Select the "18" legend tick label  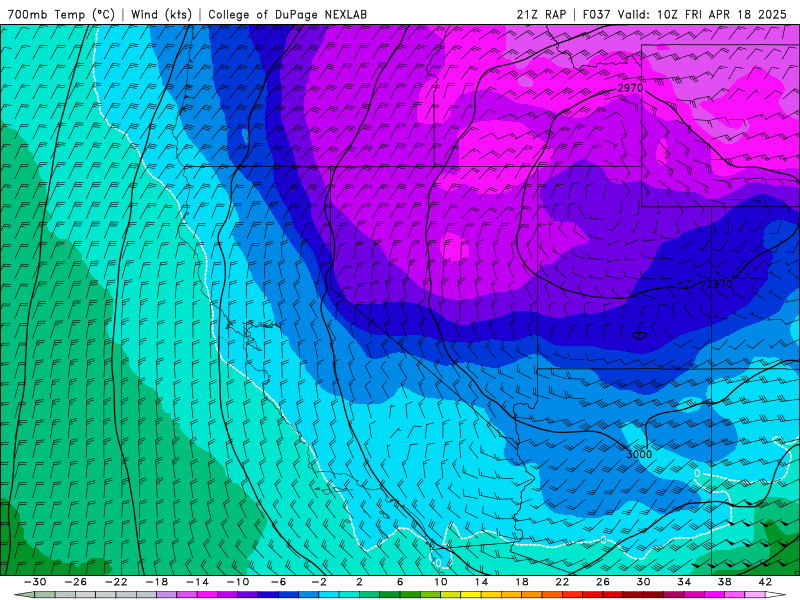(521, 582)
